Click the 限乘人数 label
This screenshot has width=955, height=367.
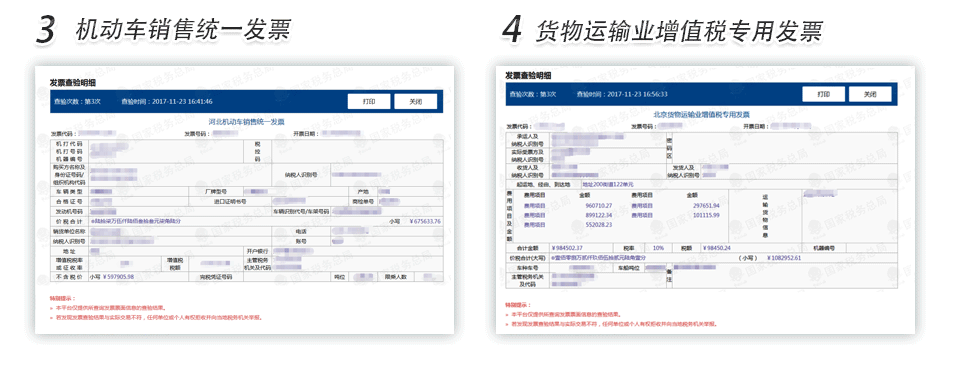point(395,277)
